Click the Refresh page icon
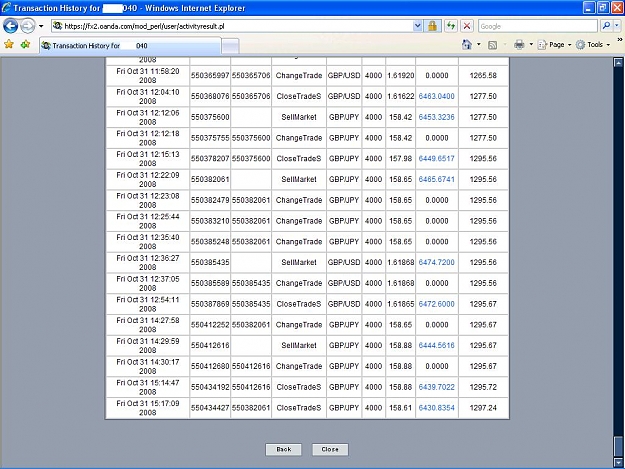The height and width of the screenshot is (469, 625). point(451,26)
